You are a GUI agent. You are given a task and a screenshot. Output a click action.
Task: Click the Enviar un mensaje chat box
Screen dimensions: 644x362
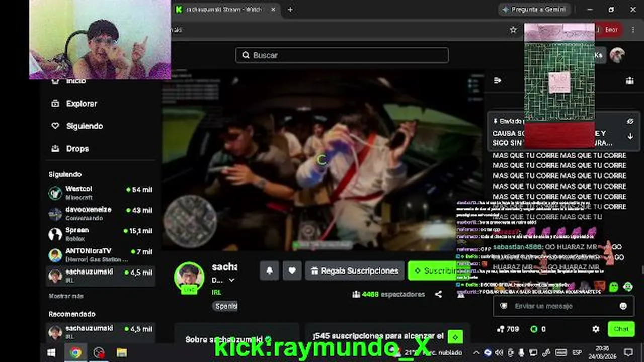click(562, 306)
